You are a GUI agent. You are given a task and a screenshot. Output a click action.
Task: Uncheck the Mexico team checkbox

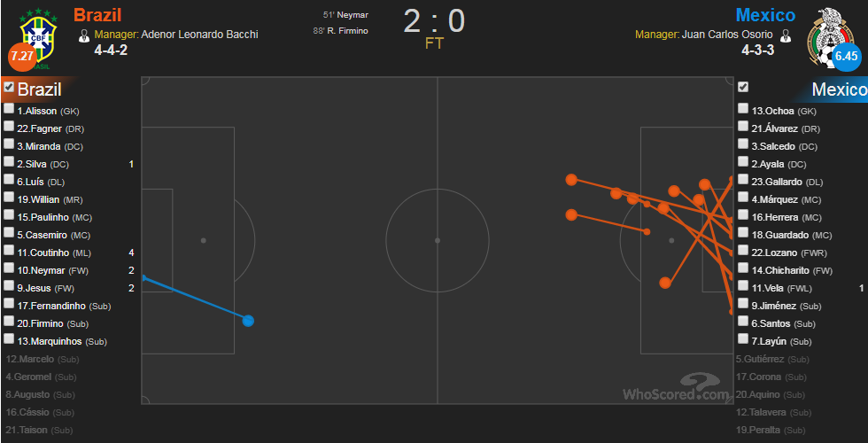coord(743,87)
